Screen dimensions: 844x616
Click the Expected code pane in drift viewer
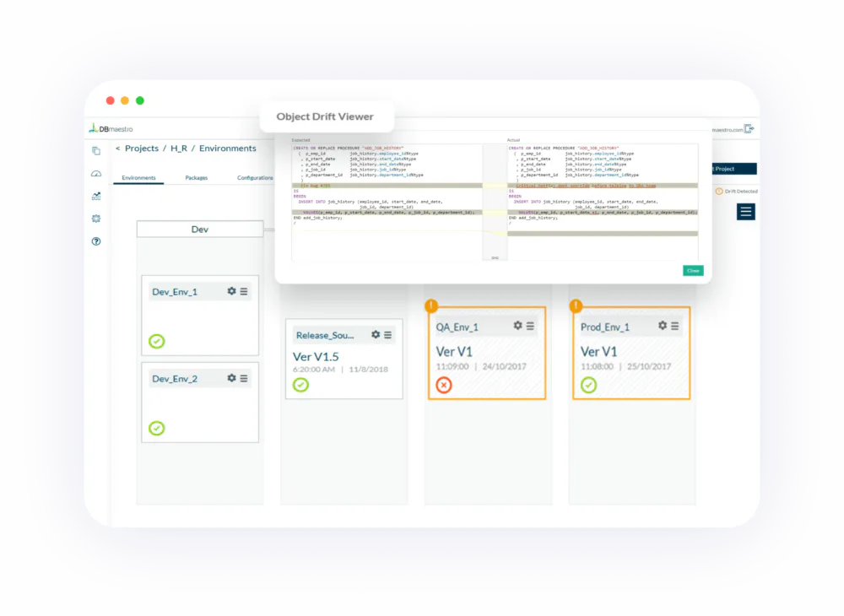click(x=387, y=202)
